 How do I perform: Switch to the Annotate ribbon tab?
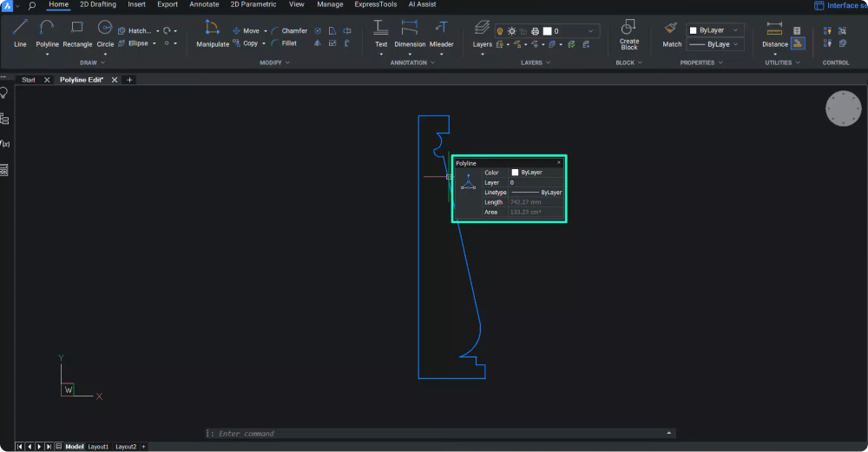[x=204, y=4]
